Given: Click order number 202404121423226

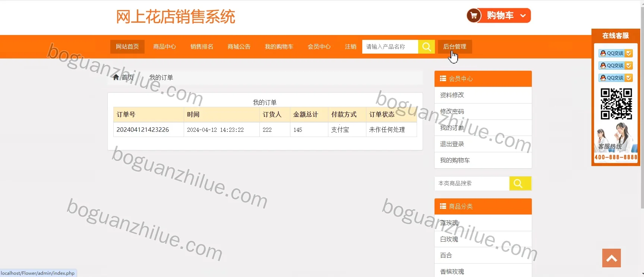Looking at the screenshot, I should 143,130.
